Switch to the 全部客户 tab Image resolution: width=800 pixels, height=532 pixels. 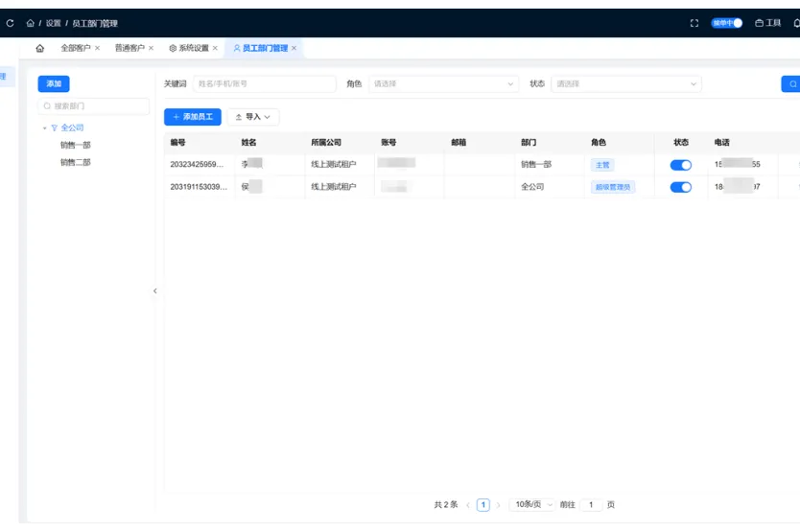click(76, 48)
